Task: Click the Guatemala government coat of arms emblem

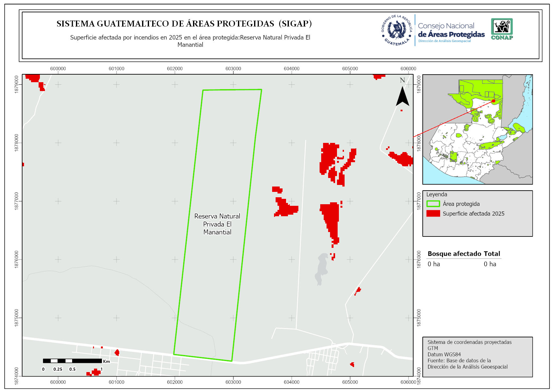Action: pyautogui.click(x=397, y=30)
